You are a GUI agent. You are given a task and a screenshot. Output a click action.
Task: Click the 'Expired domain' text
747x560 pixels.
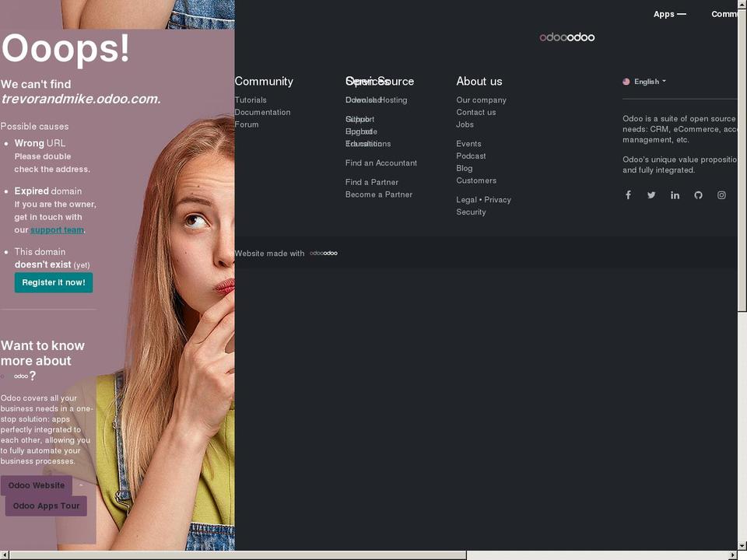coord(48,191)
